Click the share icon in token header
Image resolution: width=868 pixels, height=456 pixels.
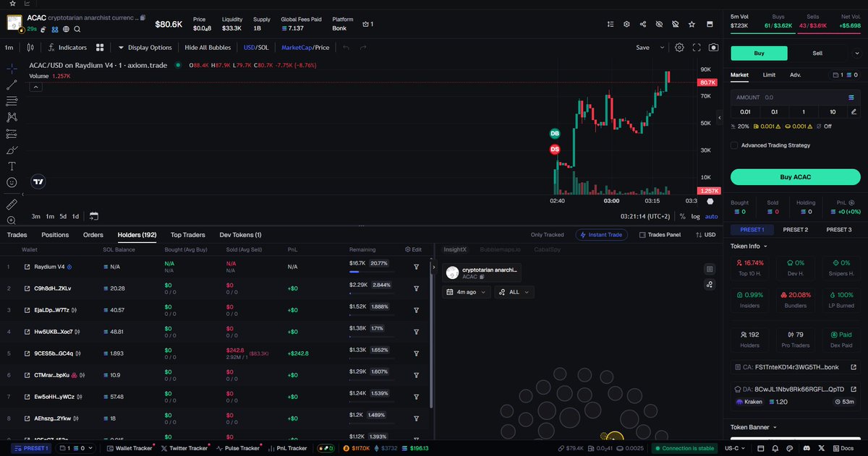(643, 24)
